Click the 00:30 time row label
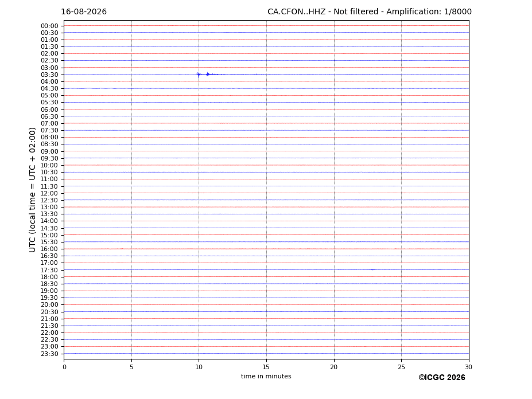 [x=49, y=33]
